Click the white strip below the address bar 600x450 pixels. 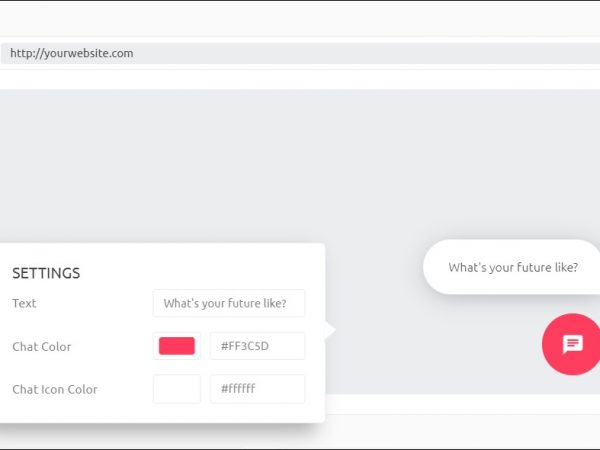[x=300, y=76]
